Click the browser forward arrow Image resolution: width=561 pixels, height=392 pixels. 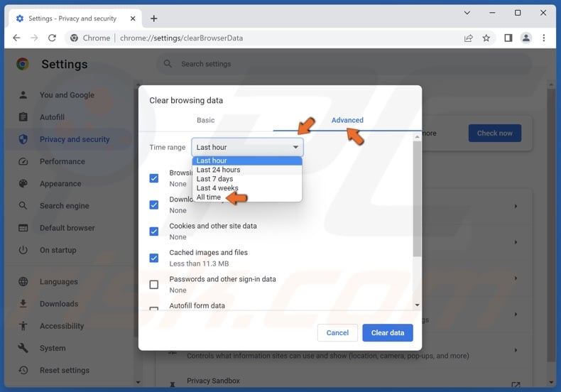[x=34, y=38]
